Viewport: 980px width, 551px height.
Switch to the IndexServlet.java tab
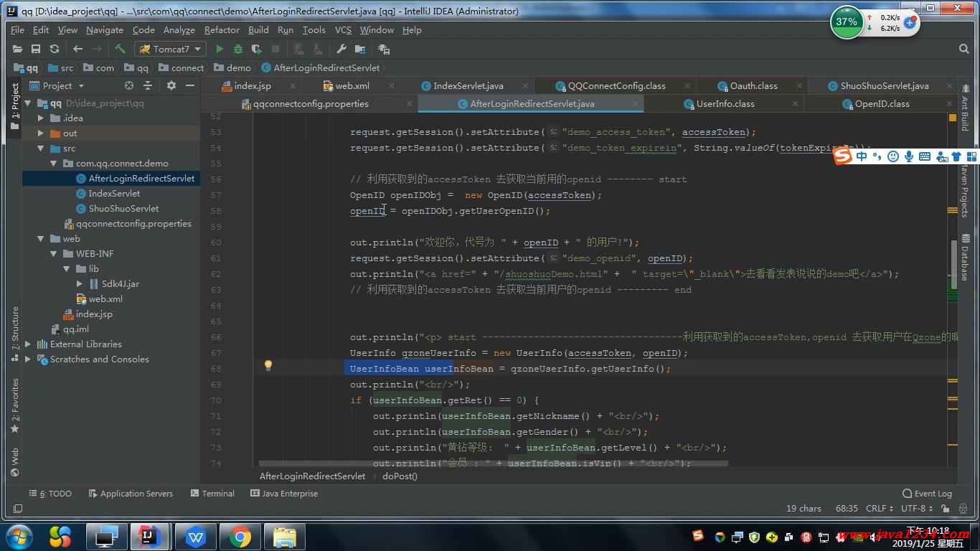(x=468, y=85)
